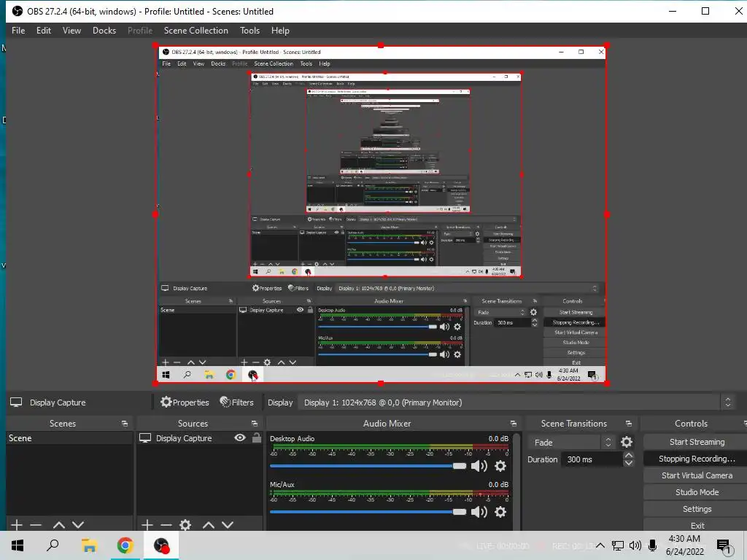Click the Audio Mixer scrollbar
The height and width of the screenshot is (560, 747).
517,481
